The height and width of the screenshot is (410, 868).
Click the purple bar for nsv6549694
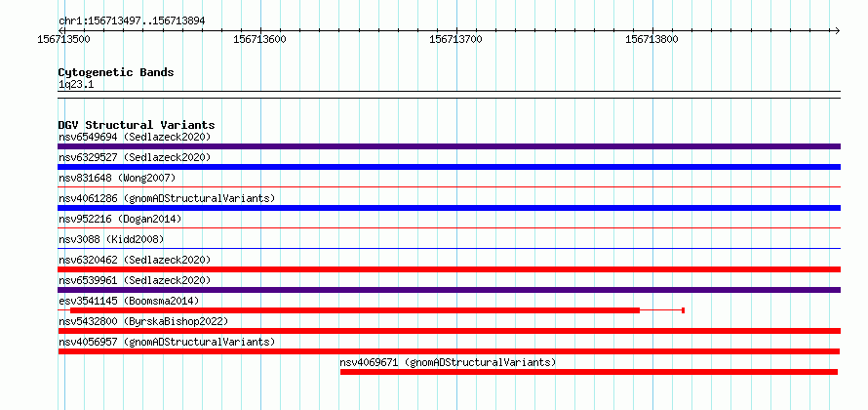[449, 146]
